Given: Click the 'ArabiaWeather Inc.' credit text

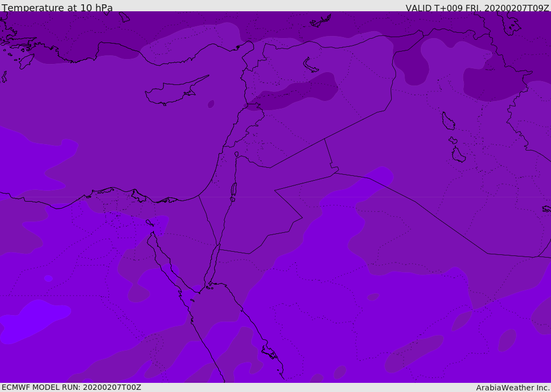Looking at the screenshot, I should (x=513, y=388).
